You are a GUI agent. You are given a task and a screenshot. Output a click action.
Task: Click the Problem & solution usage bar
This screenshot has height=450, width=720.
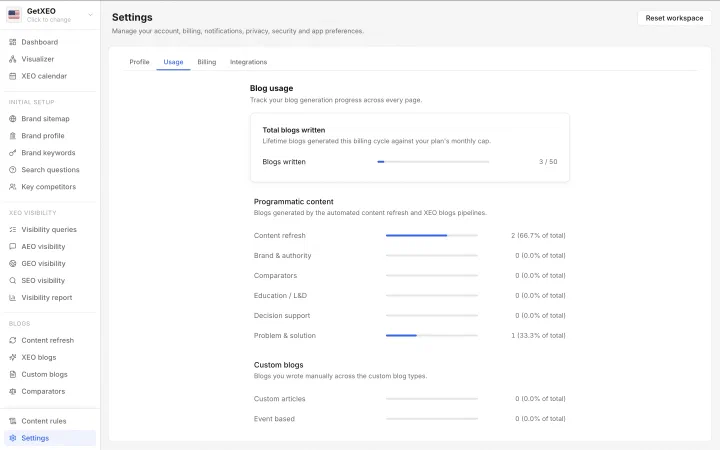pyautogui.click(x=432, y=335)
